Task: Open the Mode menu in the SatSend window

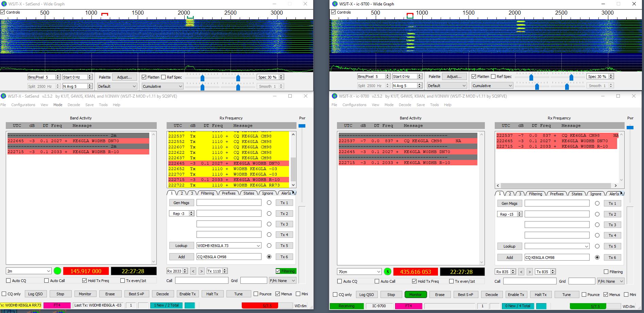Action: pos(58,105)
